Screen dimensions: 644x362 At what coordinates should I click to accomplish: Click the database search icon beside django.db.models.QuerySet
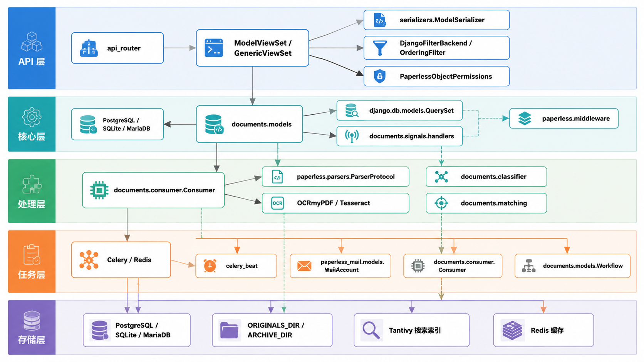coord(352,110)
